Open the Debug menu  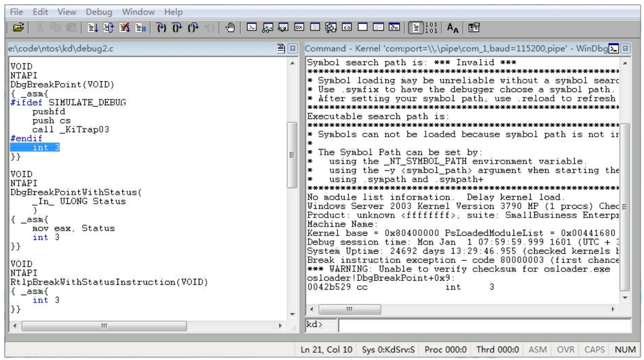click(98, 12)
